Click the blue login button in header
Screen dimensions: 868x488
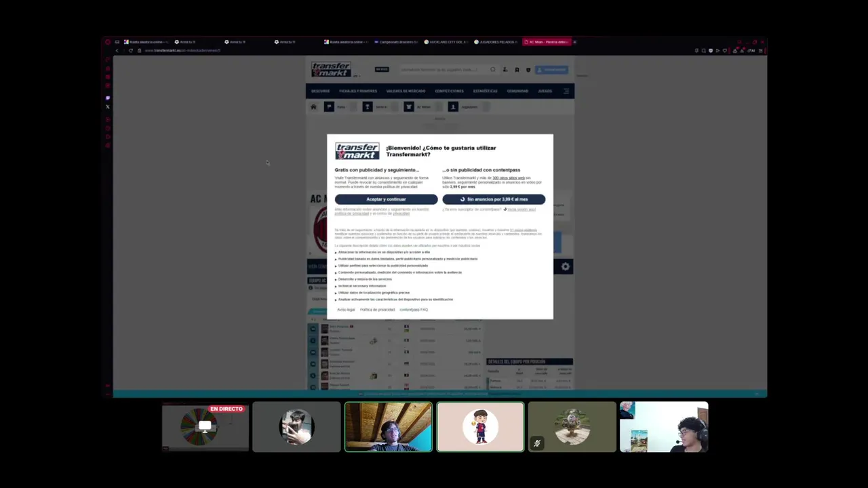pyautogui.click(x=551, y=69)
